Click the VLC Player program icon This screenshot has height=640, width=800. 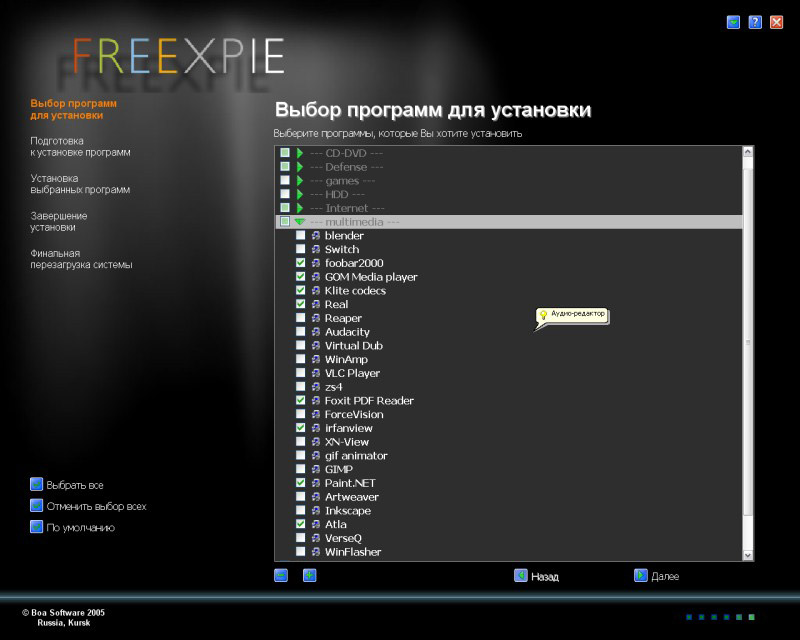coord(316,373)
